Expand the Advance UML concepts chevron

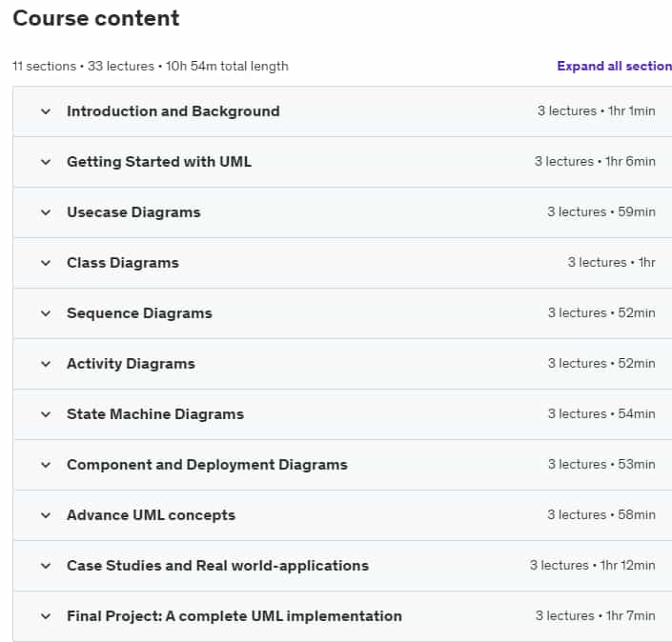(x=46, y=515)
